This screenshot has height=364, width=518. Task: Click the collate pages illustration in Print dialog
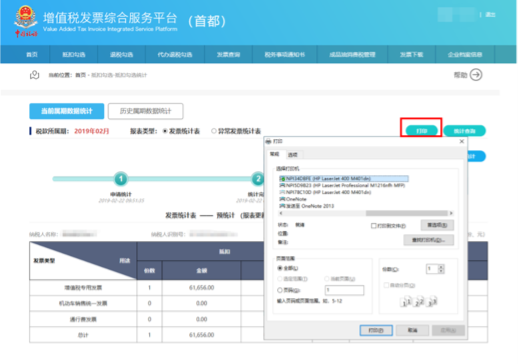pyautogui.click(x=419, y=301)
